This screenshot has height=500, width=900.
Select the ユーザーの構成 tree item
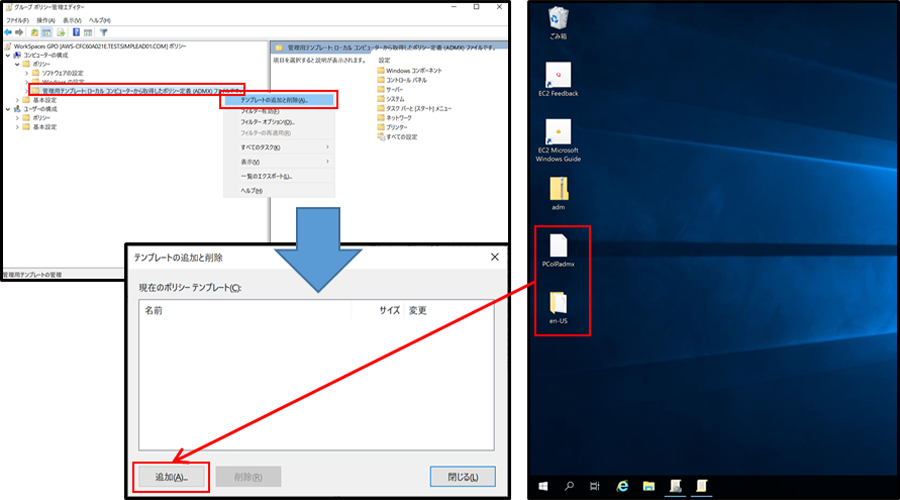click(35, 109)
